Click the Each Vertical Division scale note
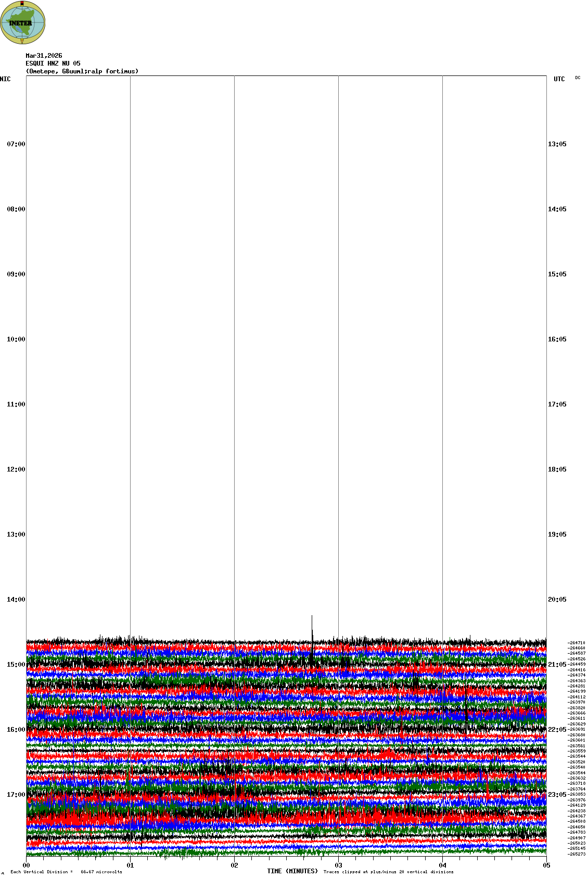 tap(66, 872)
